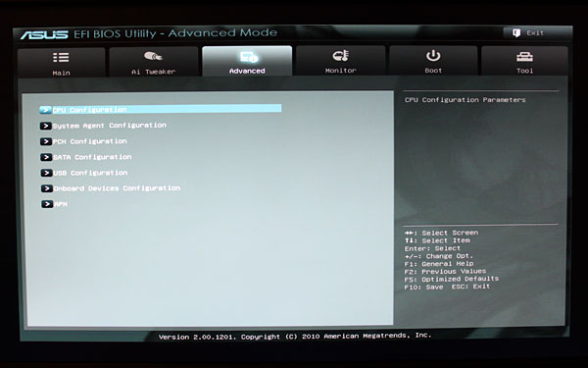
Task: Expand SATA Configuration arrow
Action: point(46,157)
